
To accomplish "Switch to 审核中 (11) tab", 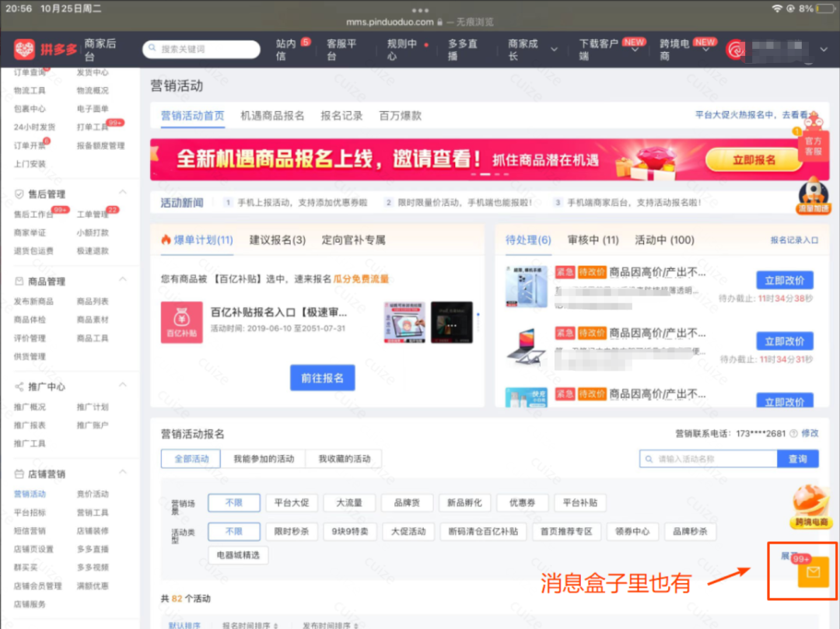I will pyautogui.click(x=593, y=239).
